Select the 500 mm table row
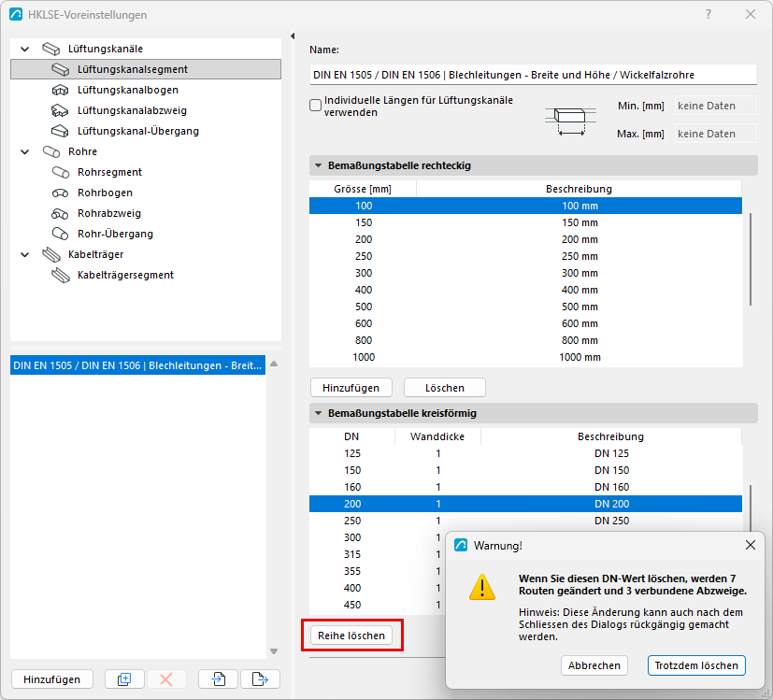Image resolution: width=773 pixels, height=700 pixels. tap(525, 307)
